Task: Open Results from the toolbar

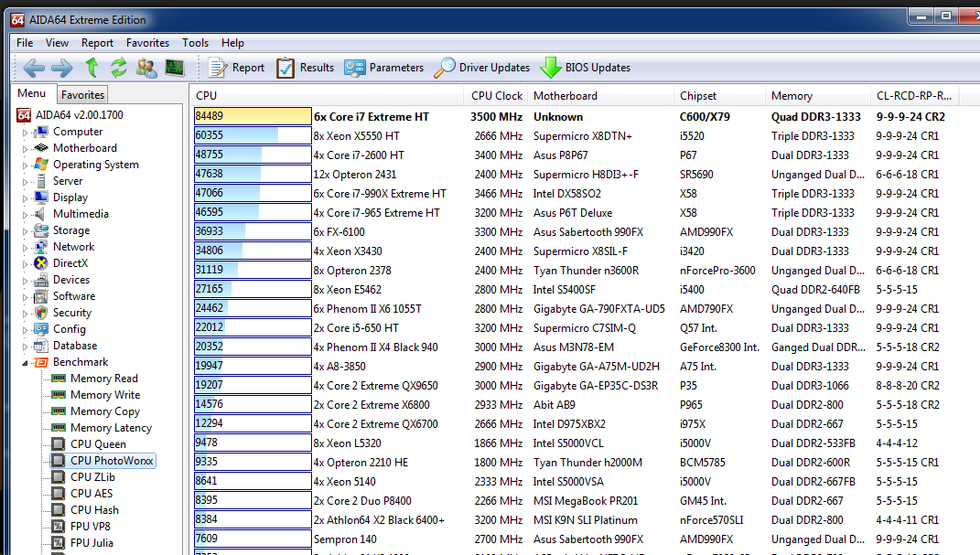Action: point(305,68)
